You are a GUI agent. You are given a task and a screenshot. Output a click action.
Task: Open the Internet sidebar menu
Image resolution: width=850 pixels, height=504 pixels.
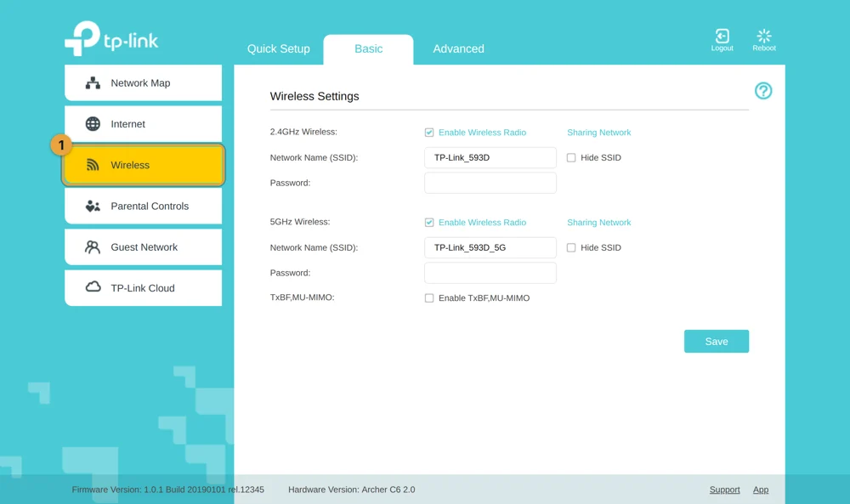[143, 124]
